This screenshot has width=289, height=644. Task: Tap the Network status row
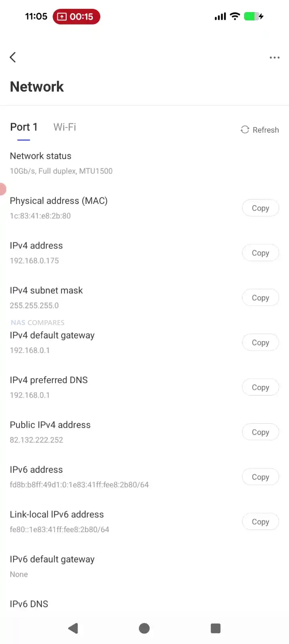click(61, 163)
